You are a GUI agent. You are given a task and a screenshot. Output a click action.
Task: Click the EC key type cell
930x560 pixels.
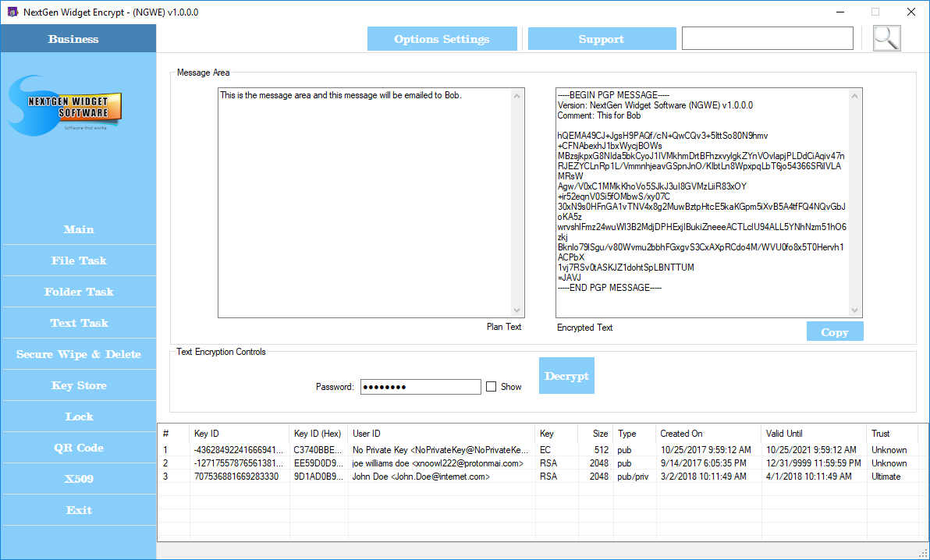point(545,450)
